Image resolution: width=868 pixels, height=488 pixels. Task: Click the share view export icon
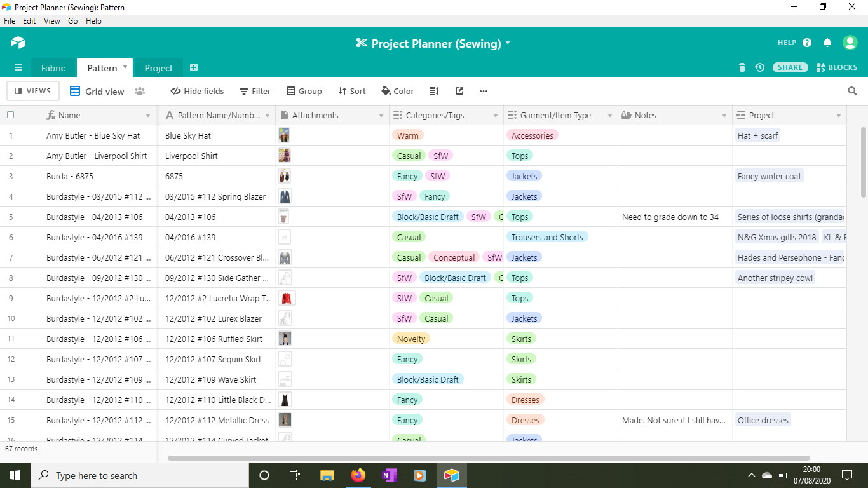[459, 91]
